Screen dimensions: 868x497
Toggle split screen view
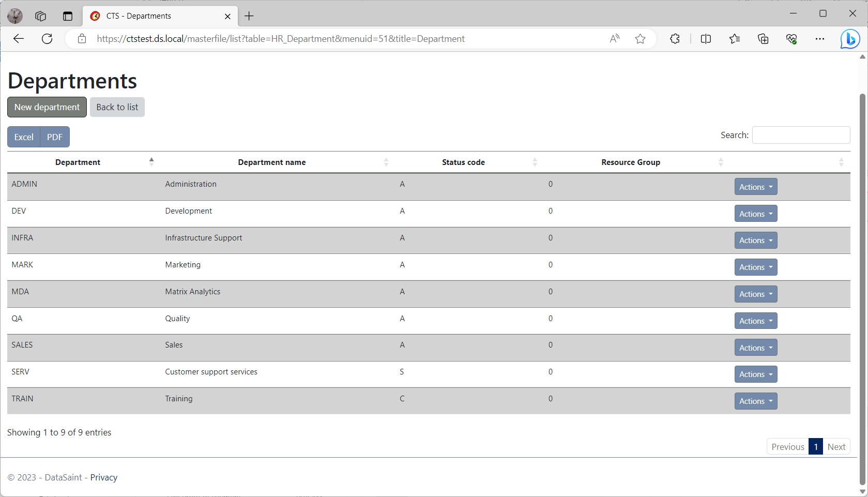pyautogui.click(x=706, y=39)
